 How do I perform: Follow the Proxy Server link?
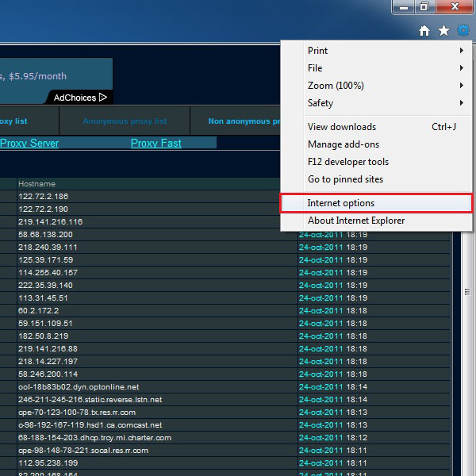(x=29, y=143)
